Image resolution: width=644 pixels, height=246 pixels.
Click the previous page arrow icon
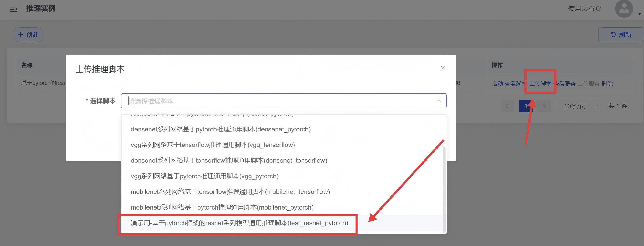(x=507, y=106)
